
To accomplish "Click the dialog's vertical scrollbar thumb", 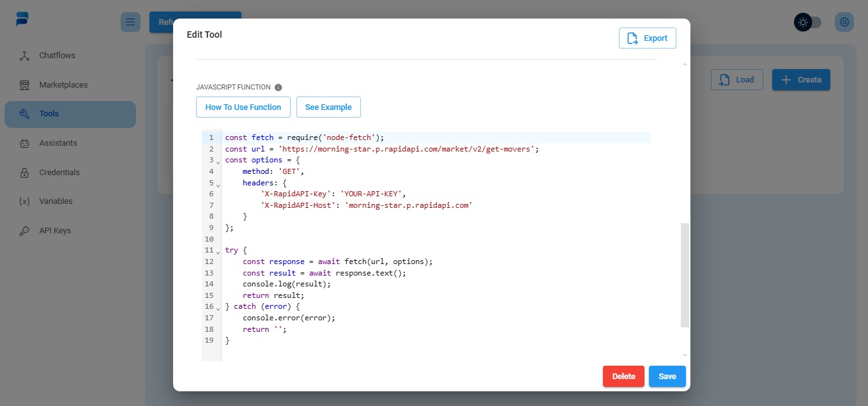I will [685, 275].
